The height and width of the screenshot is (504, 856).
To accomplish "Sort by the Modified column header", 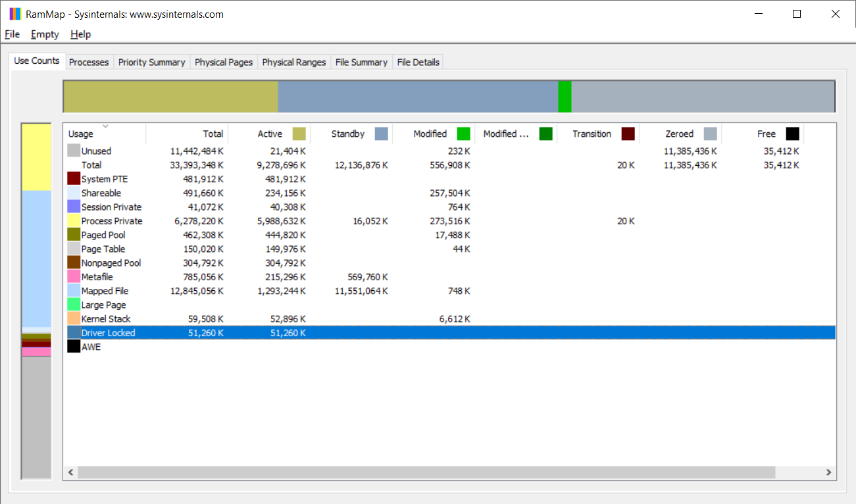I will [434, 134].
